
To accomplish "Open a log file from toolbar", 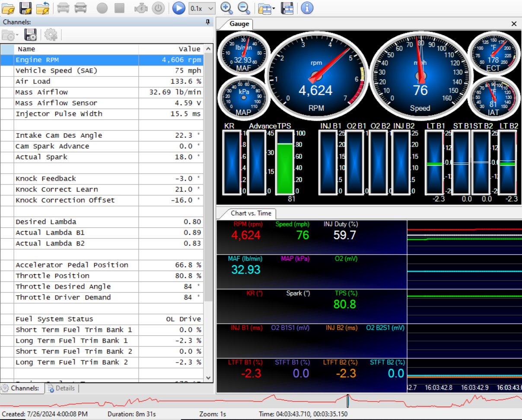I will 9,8.
